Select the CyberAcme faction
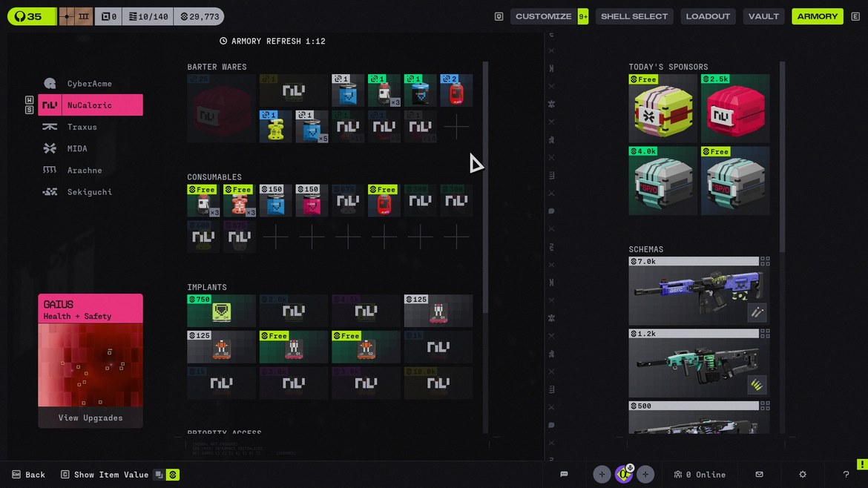The height and width of the screenshot is (488, 868). click(89, 84)
